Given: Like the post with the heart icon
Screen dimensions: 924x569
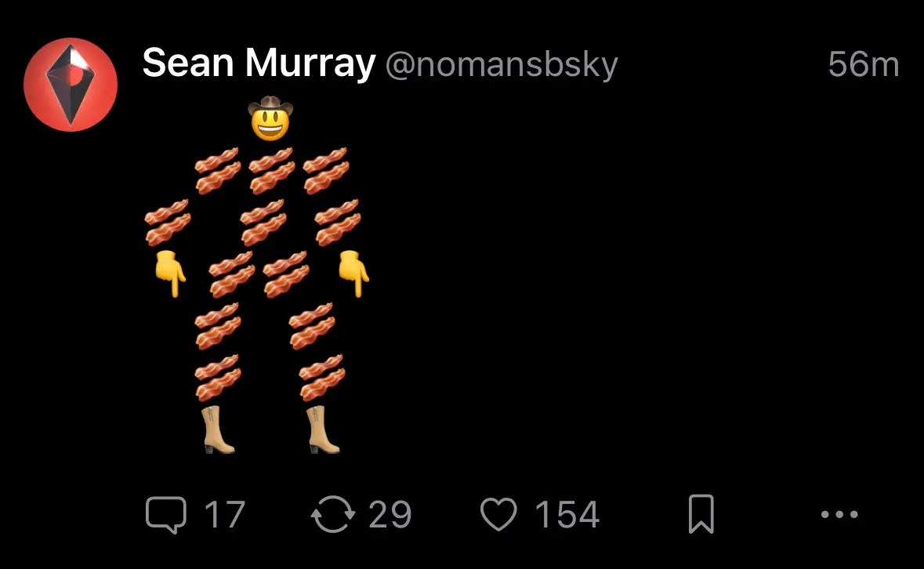Looking at the screenshot, I should coord(498,514).
